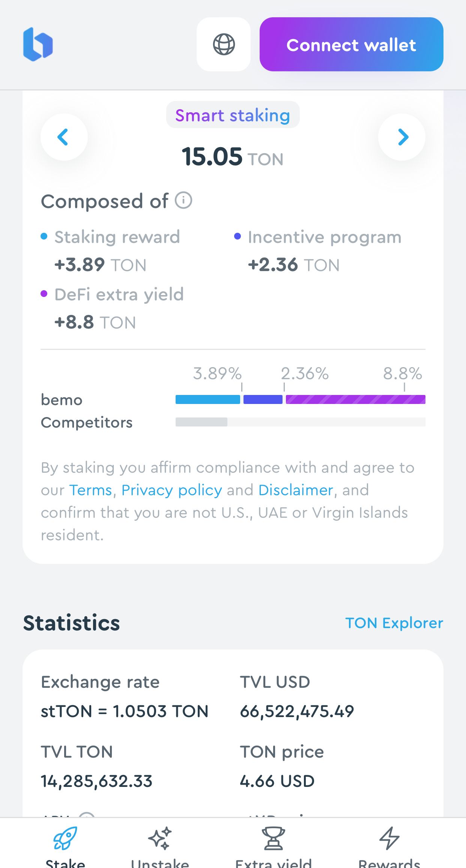The width and height of the screenshot is (466, 868).
Task: Click the striped purple DeFi yield bar
Action: pos(355,399)
